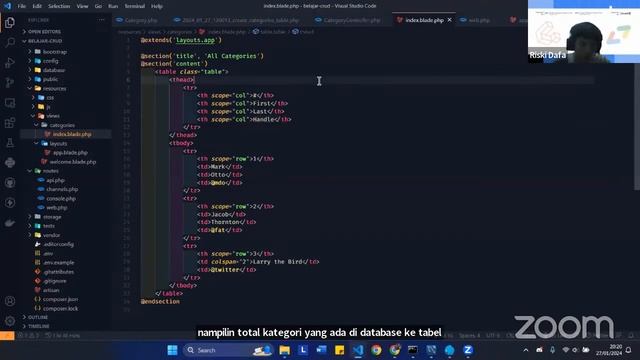640x360 pixels.
Task: Open the Explorer view in activity bar
Action: coord(10,22)
